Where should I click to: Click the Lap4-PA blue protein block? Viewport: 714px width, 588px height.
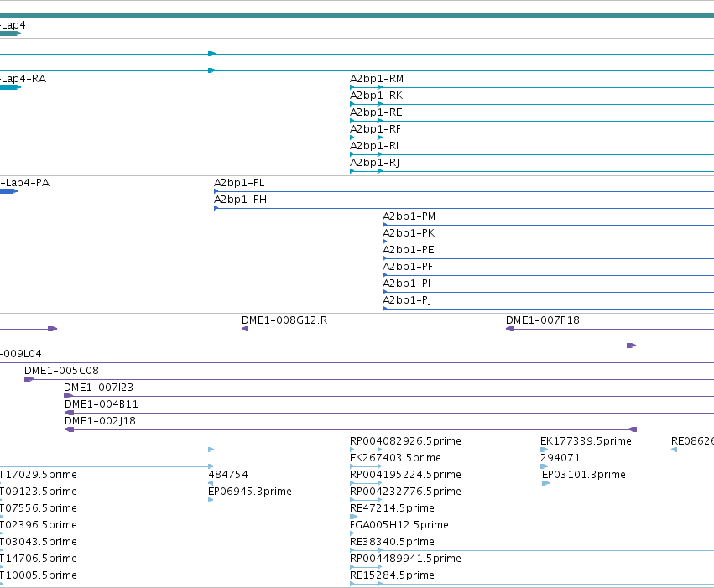tap(8, 191)
